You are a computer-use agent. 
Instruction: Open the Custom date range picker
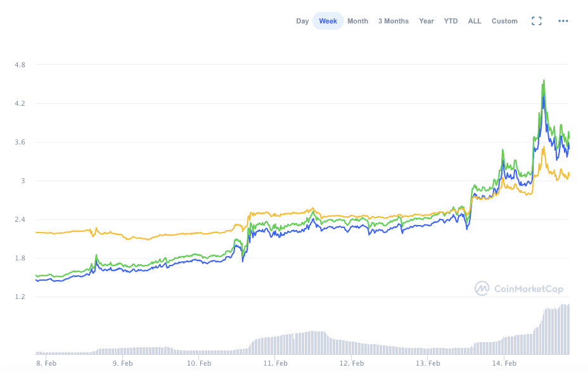coord(504,21)
